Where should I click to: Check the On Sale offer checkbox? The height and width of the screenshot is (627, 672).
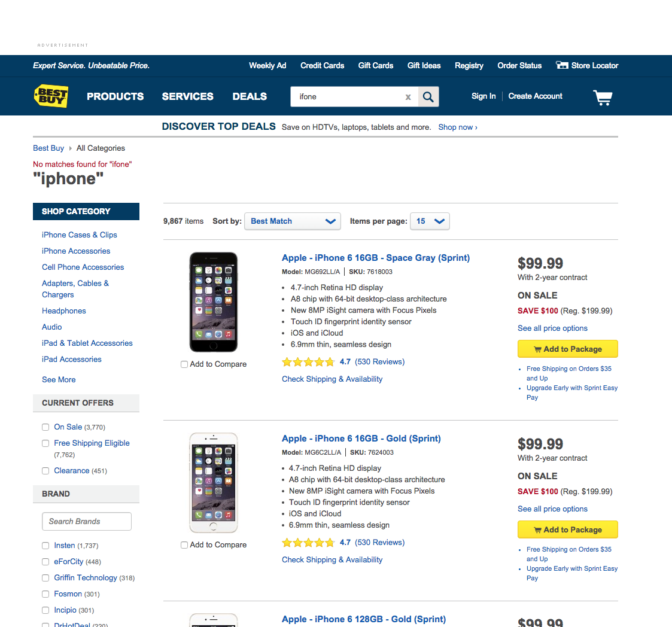(x=45, y=427)
